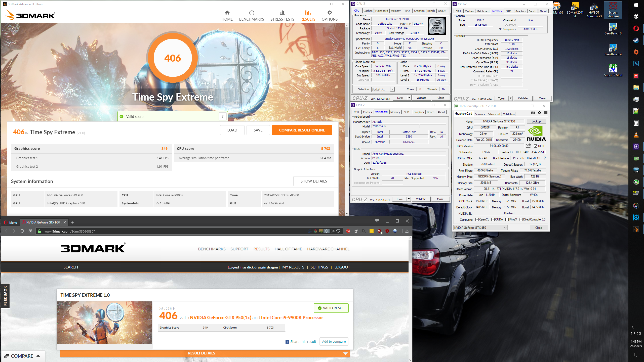Image resolution: width=644 pixels, height=362 pixels.
Task: Expand the COMPARE panel at page bottom
Action: 23,356
